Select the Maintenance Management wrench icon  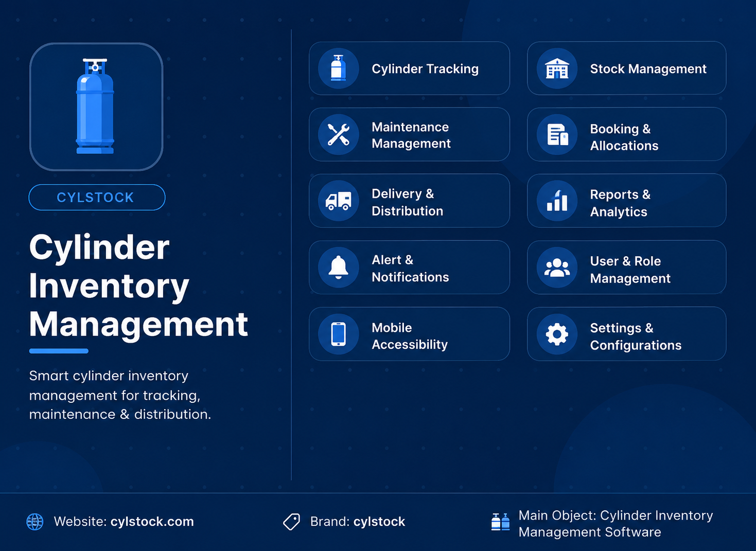coord(338,135)
